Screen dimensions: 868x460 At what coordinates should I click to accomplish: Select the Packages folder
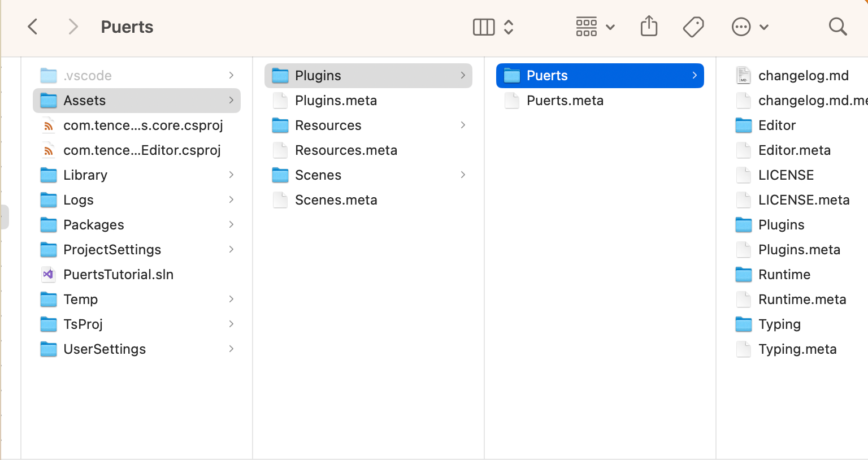pos(137,225)
